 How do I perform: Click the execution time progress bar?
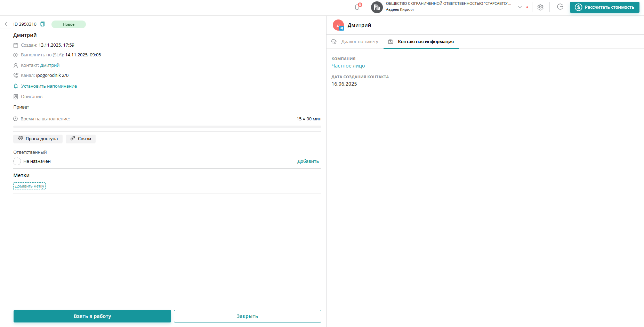coord(167,127)
